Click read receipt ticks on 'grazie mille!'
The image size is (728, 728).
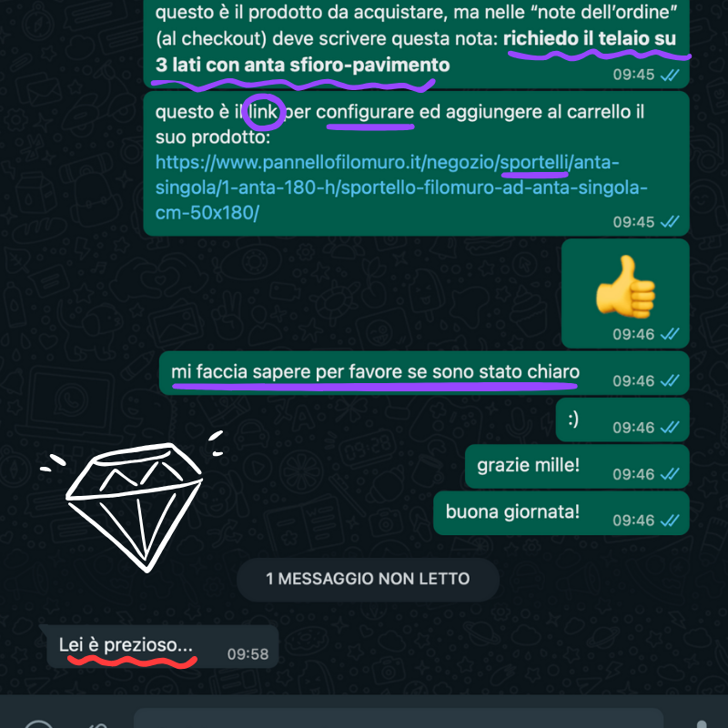point(670,474)
